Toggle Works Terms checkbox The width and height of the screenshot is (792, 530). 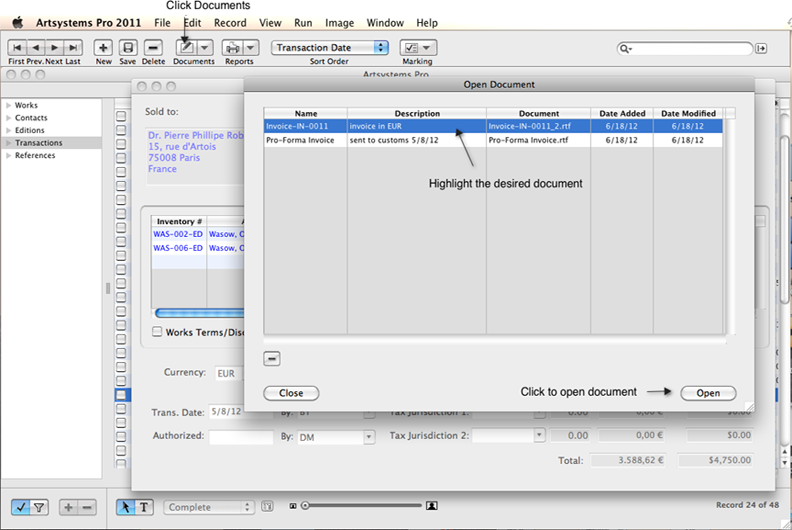point(157,331)
